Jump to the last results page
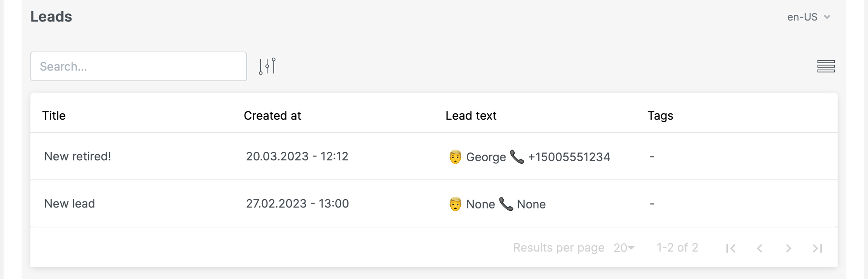Screen dimensions: 868x279 coord(817,248)
